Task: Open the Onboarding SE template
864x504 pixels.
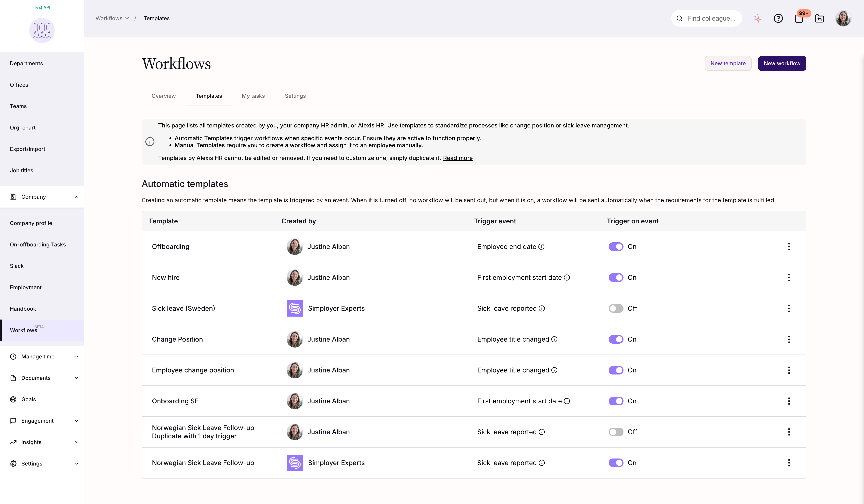Action: (175, 401)
